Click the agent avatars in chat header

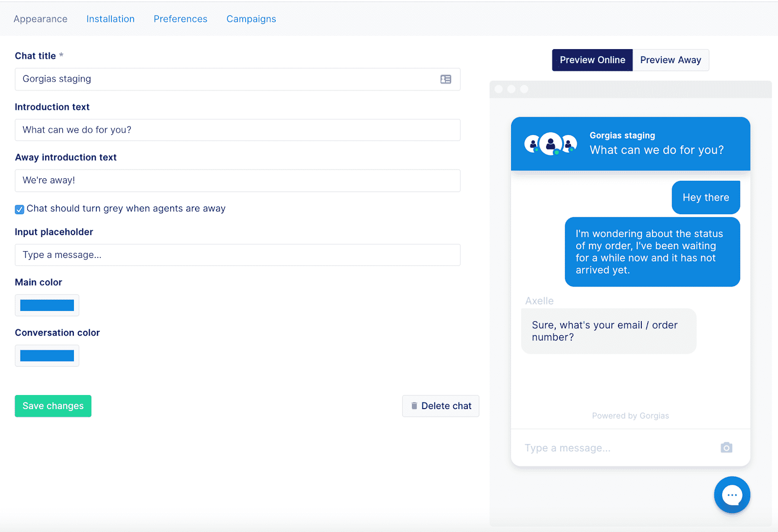tap(550, 144)
